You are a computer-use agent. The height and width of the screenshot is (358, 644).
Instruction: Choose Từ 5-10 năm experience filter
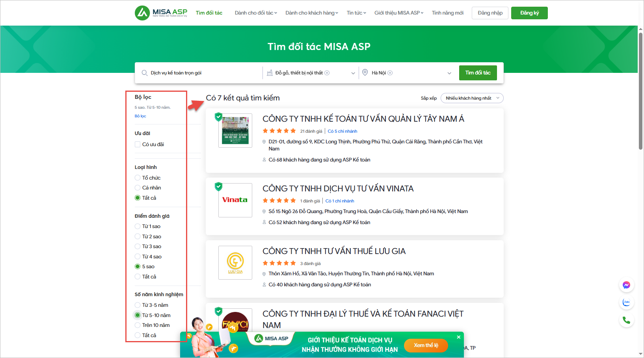tap(138, 315)
